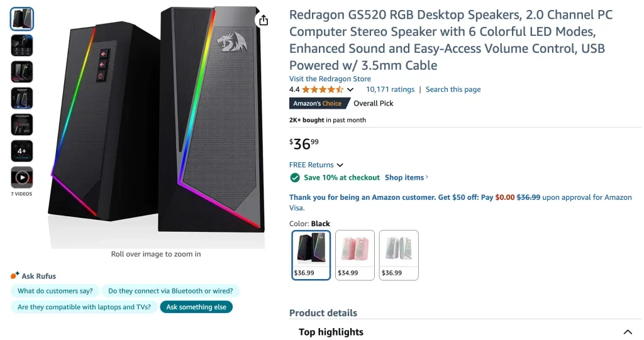This screenshot has width=644, height=340.
Task: Visit the Redragon Store link
Action: [x=330, y=79]
